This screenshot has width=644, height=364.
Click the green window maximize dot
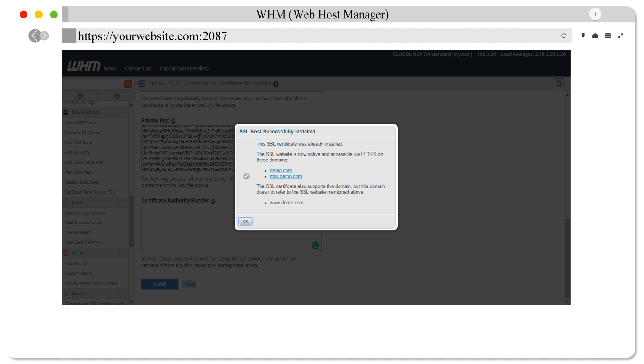[54, 15]
